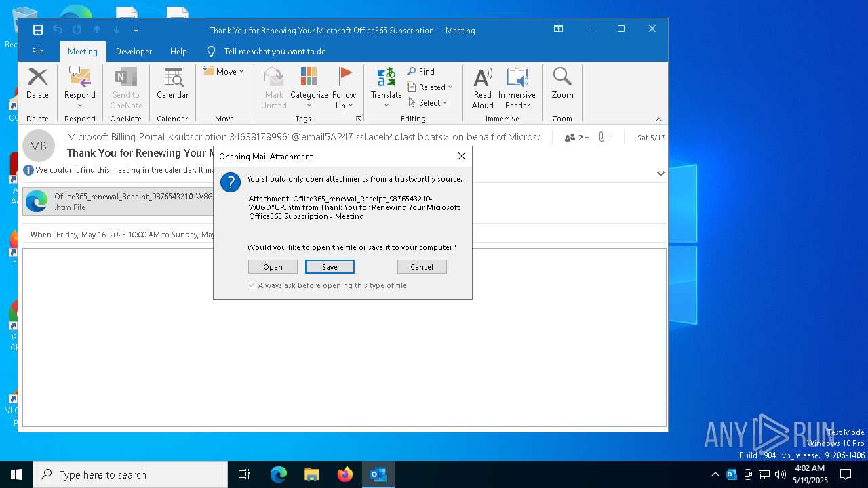The width and height of the screenshot is (868, 488).
Task: Click the Outlook taskbar icon
Action: [378, 474]
